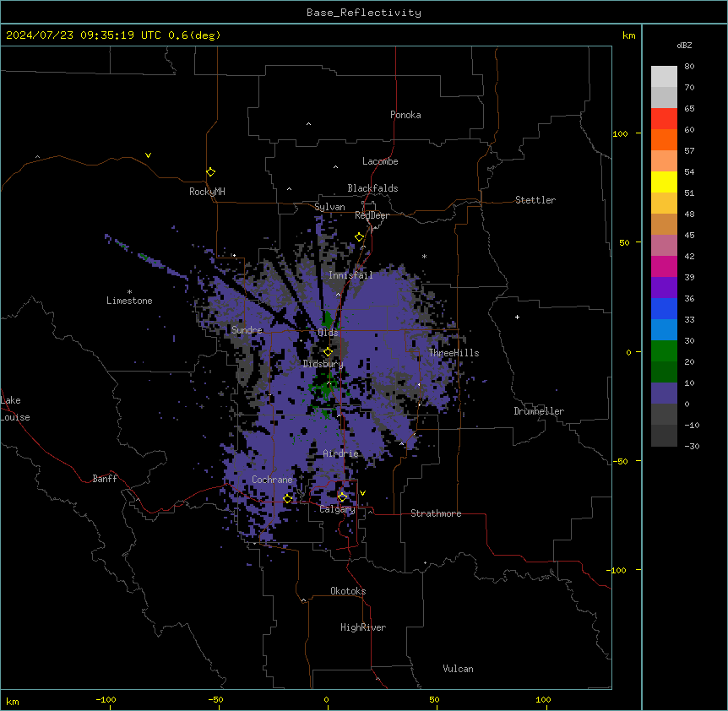Click the RedDeer city label
728x711 pixels.
click(x=372, y=215)
